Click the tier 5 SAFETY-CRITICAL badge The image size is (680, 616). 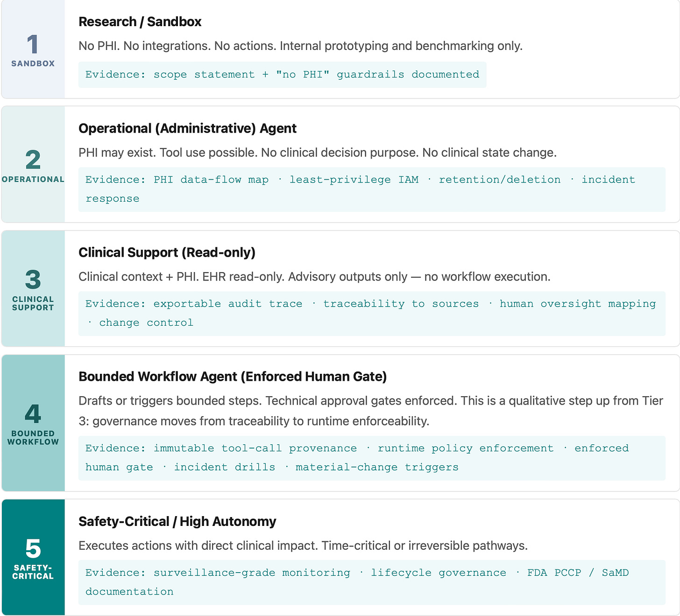(x=33, y=557)
